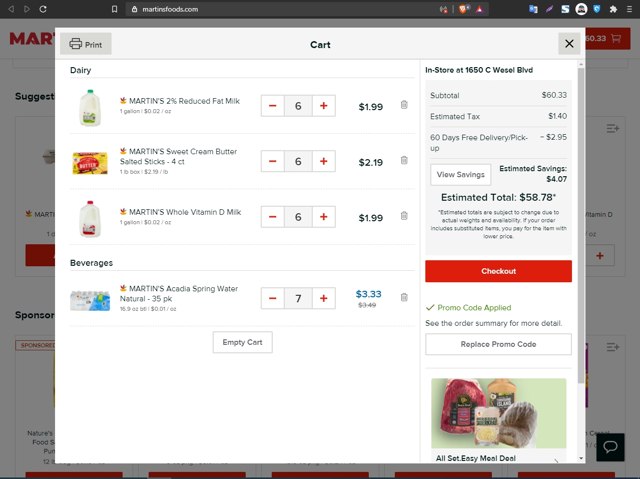Go forward in browser history

[x=27, y=9]
